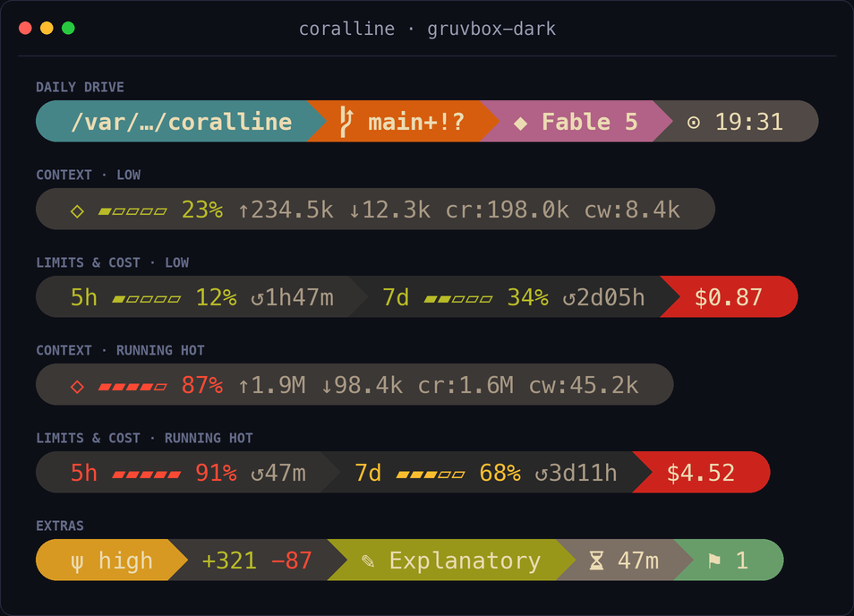Click the down arrow before 98.4k

[326, 386]
